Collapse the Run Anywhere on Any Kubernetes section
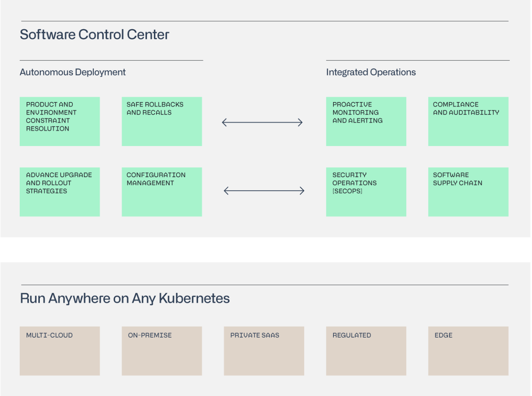Screen dimensions: 532x396 125,298
